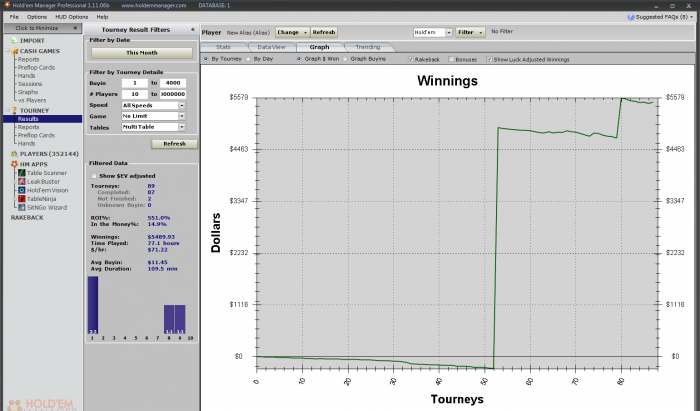Select Graph Buyins radio button
The height and width of the screenshot is (411, 700).
tap(345, 59)
